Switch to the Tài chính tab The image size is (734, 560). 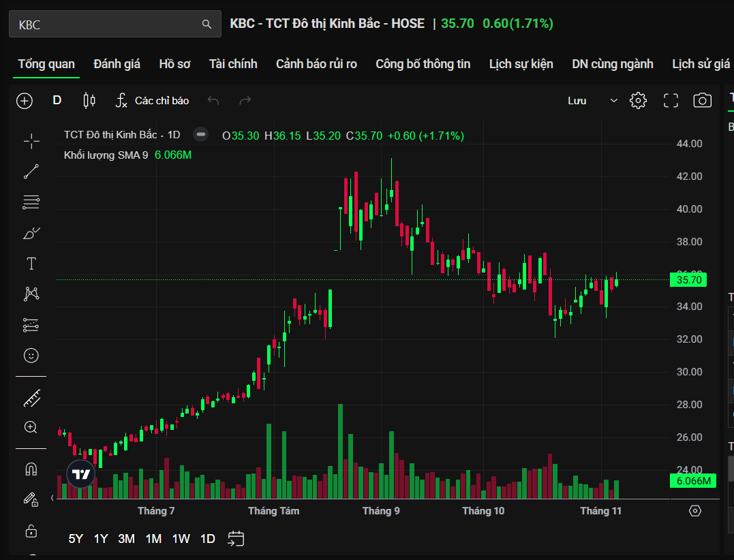[233, 64]
